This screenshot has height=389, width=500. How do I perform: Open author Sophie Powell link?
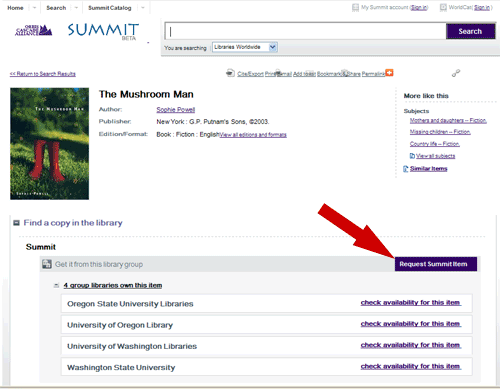[x=176, y=109]
